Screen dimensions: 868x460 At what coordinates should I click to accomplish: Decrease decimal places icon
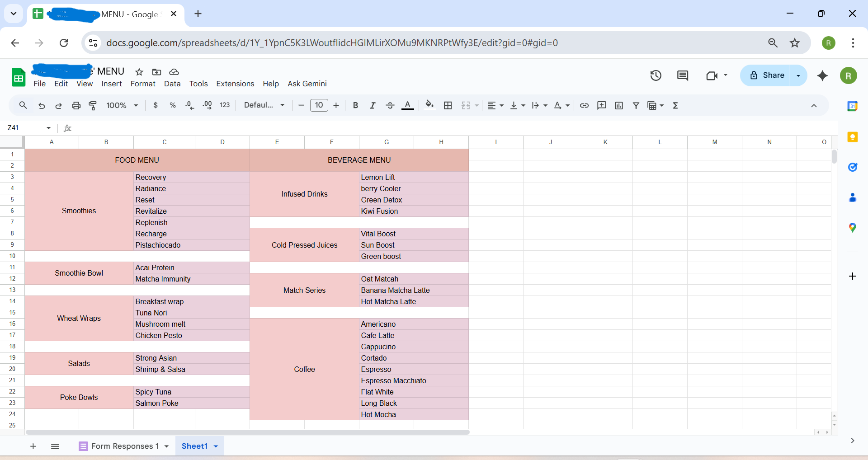[190, 105]
